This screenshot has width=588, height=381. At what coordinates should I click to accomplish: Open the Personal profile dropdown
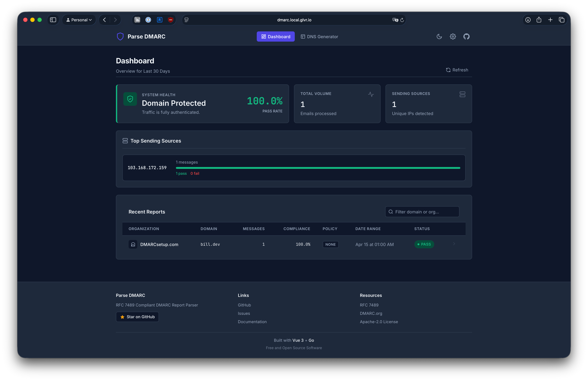pos(79,20)
